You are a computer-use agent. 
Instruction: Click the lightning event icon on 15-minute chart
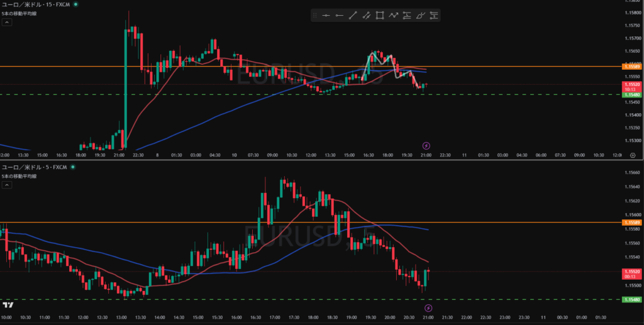[x=426, y=145]
